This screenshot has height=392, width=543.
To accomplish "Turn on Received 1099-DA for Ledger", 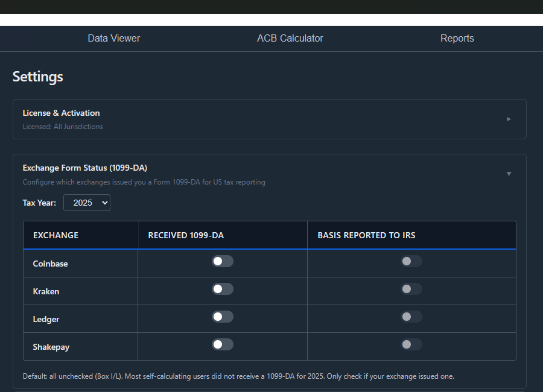I will 222,316.
